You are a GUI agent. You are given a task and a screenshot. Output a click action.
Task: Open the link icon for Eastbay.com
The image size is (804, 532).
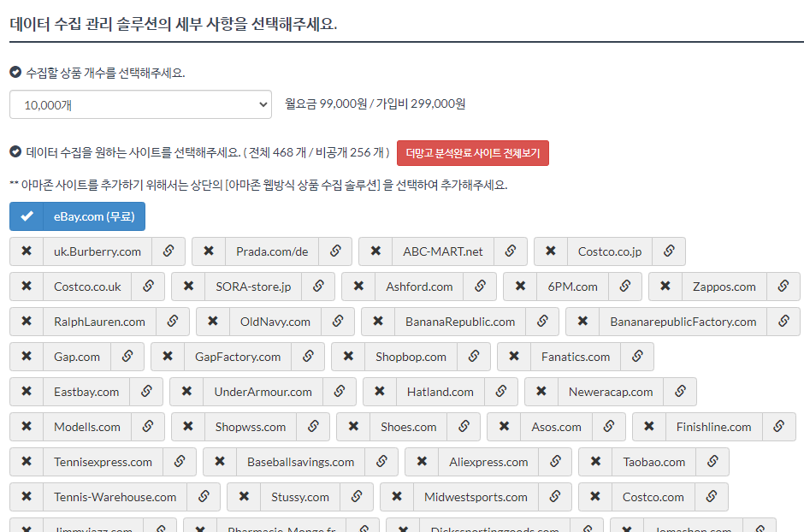(x=146, y=392)
